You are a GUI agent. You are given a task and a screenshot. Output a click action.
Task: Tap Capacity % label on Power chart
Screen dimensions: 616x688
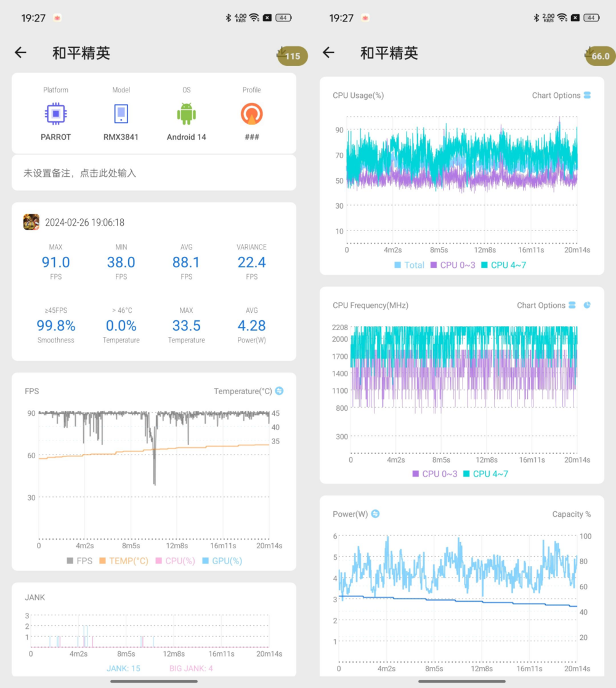click(571, 514)
